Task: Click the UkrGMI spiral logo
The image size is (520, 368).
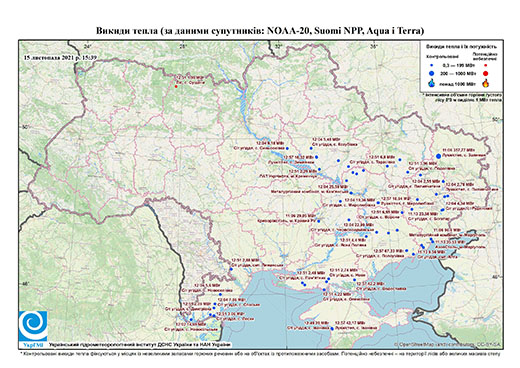Action: [33, 326]
